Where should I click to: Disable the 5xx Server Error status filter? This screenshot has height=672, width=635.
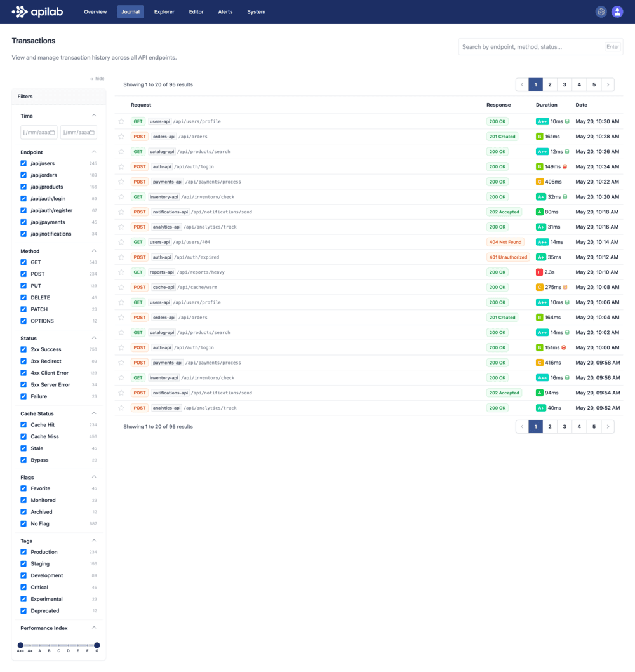point(24,384)
